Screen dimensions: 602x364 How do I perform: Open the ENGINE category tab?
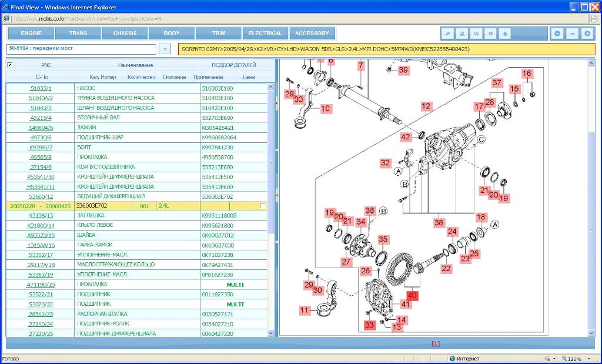pos(31,34)
